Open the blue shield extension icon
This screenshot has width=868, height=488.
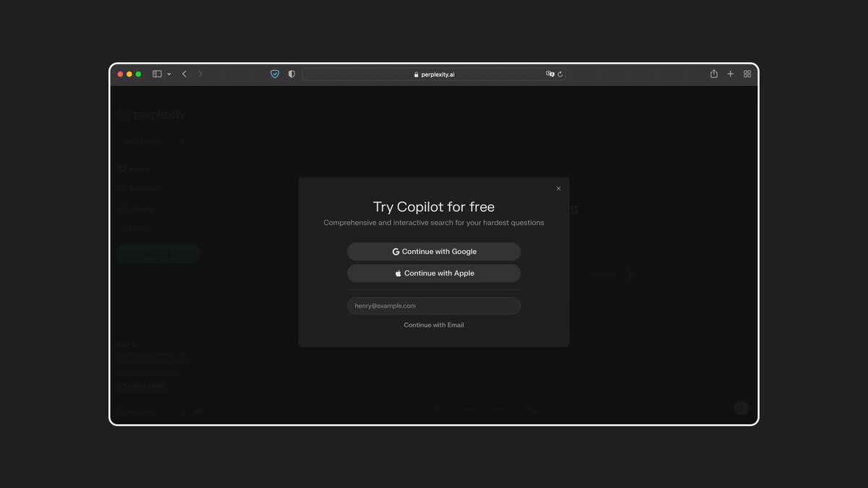[x=275, y=74]
